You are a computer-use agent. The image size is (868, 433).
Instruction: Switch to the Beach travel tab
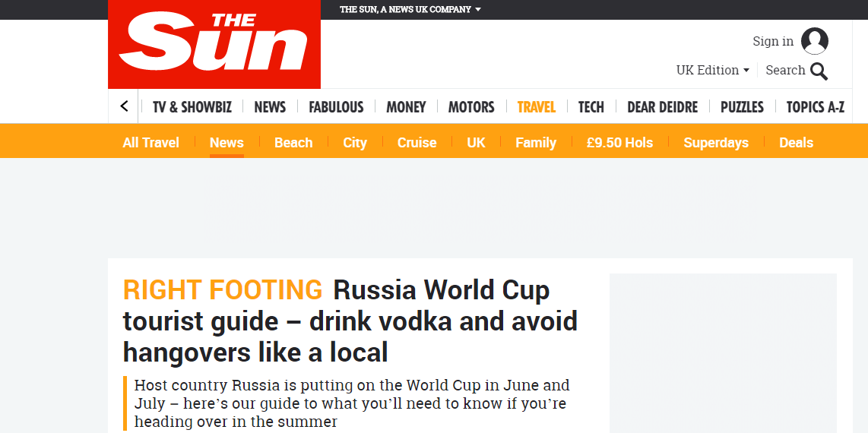(x=293, y=143)
